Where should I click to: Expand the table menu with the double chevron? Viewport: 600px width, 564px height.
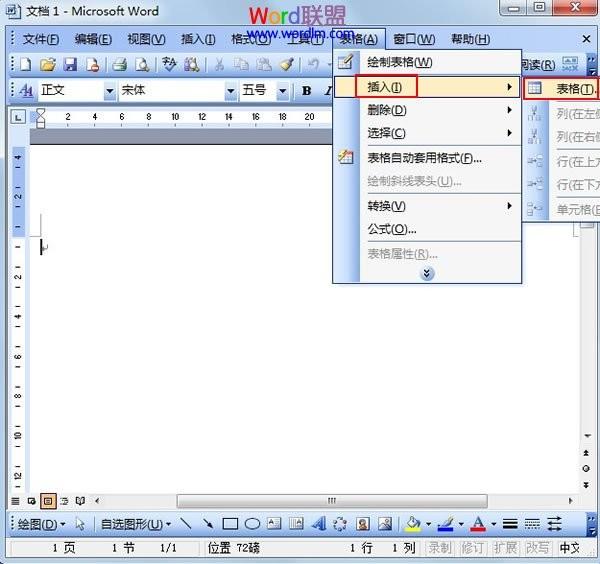coord(427,273)
